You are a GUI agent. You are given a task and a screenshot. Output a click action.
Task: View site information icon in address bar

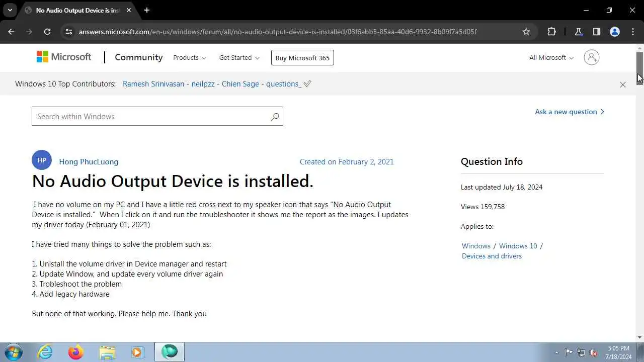tap(69, 32)
